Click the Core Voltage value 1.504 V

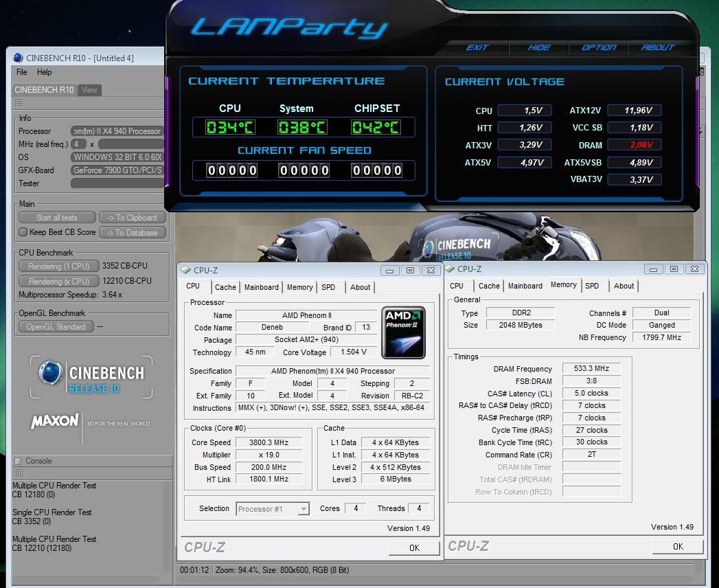coord(354,352)
